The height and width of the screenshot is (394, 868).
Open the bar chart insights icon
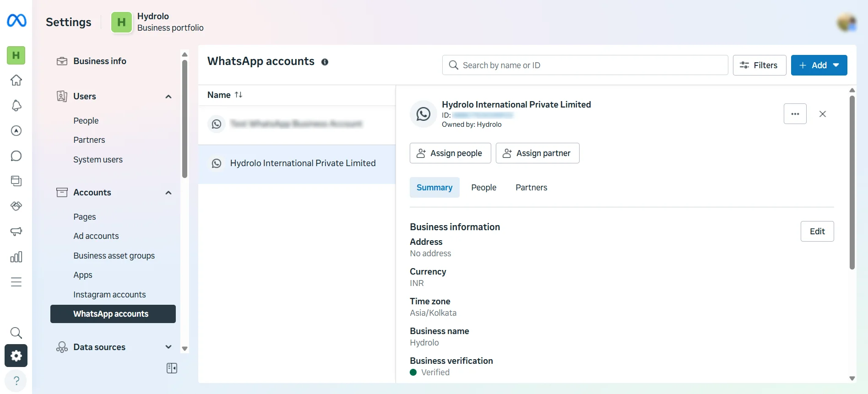16,257
